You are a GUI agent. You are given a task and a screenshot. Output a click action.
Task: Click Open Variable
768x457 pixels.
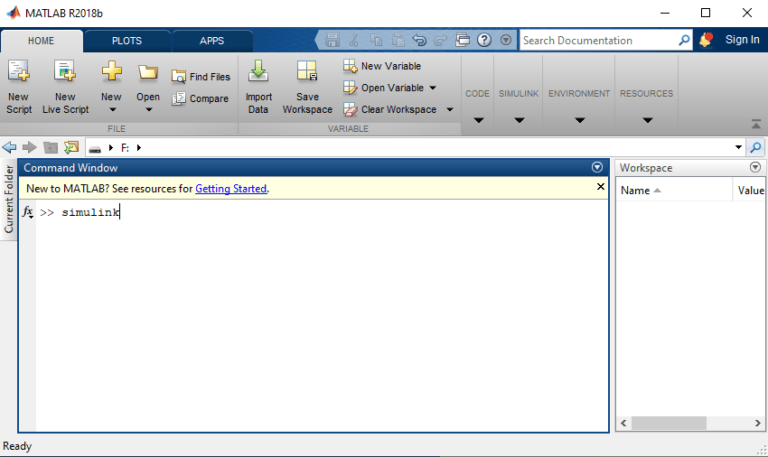point(384,88)
